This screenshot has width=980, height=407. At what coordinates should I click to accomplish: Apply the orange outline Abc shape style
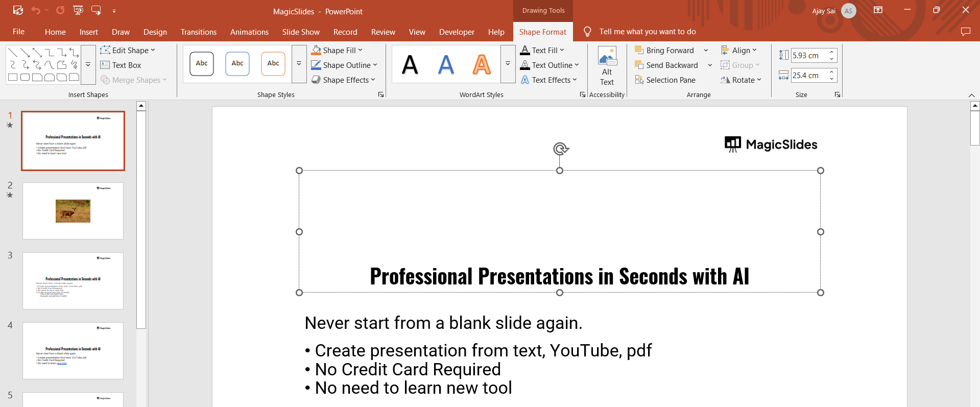click(x=273, y=64)
